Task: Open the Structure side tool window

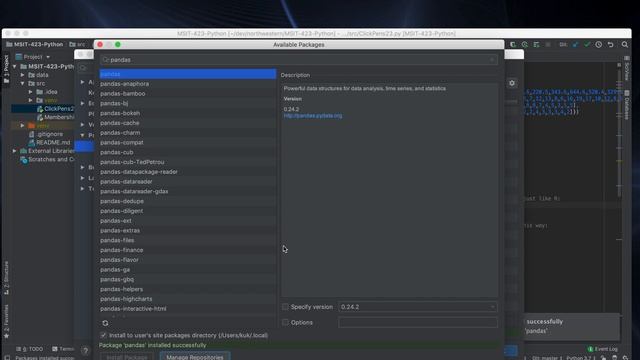Action: (x=6, y=278)
